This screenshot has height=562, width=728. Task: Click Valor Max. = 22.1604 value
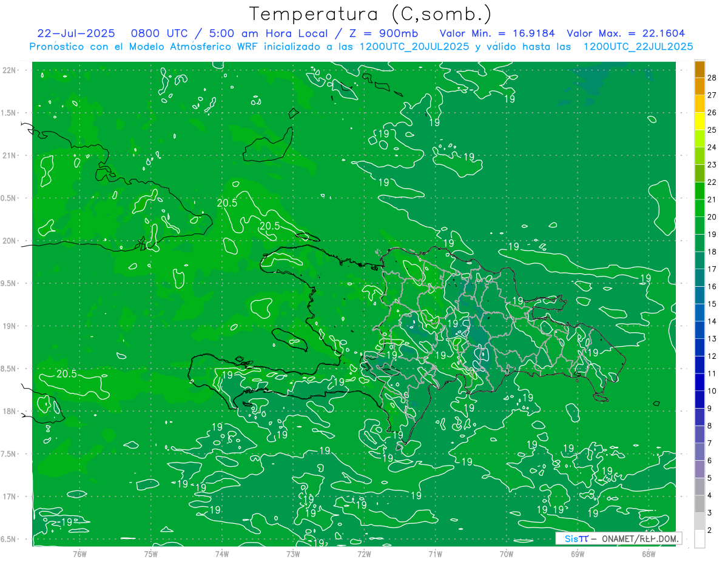(x=626, y=33)
